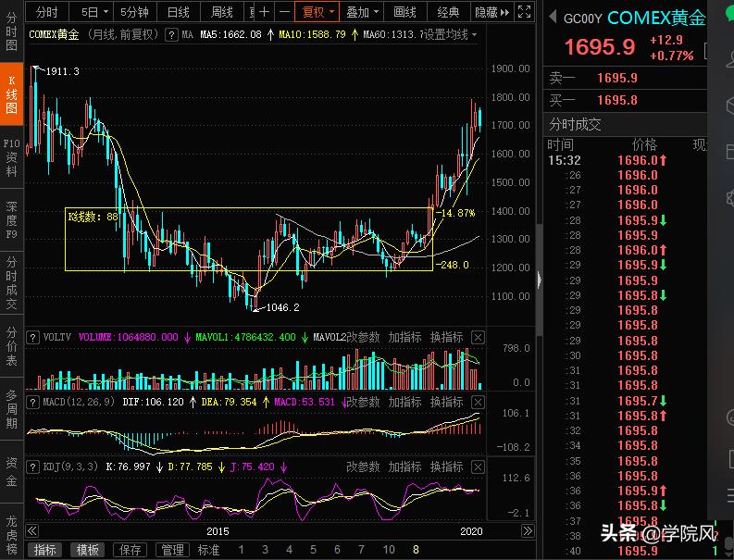
Task: Activate the 画线 drawing tool
Action: (404, 12)
